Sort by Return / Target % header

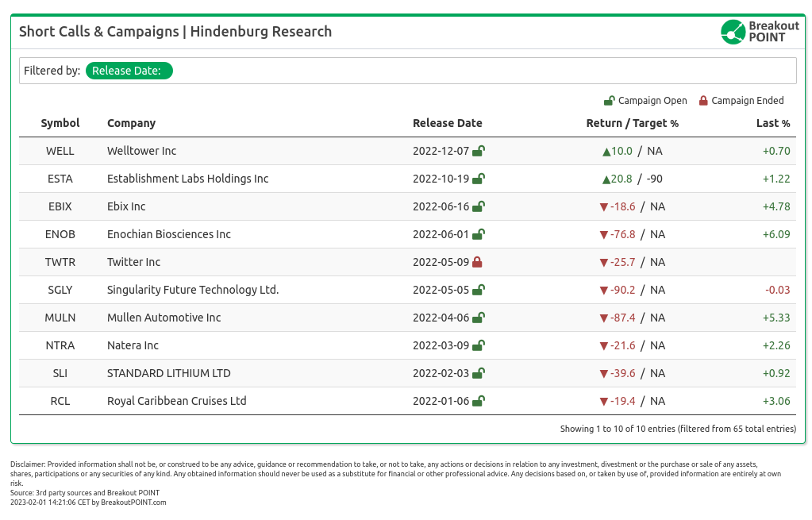coord(633,123)
